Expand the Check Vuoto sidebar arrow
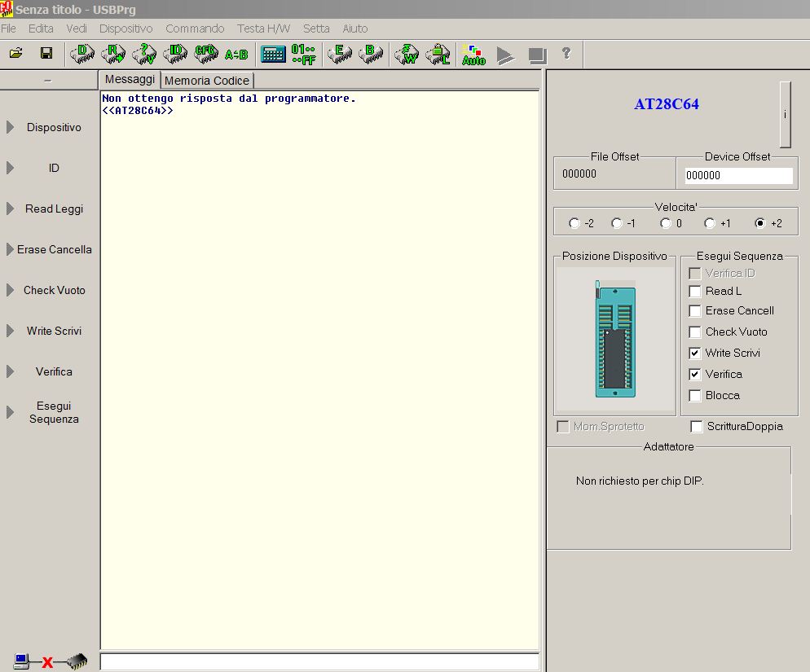810x672 pixels. 10,290
